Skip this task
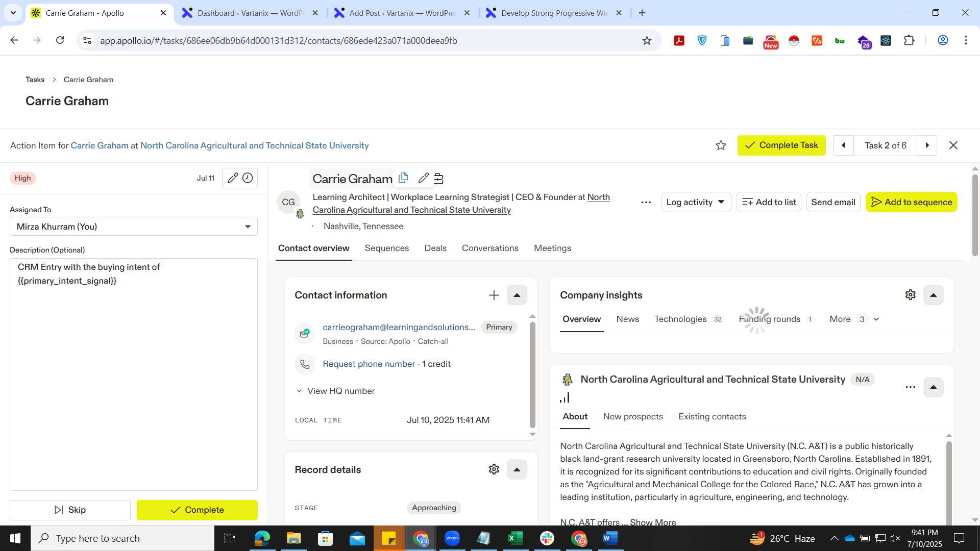Image resolution: width=980 pixels, height=551 pixels. (70, 510)
